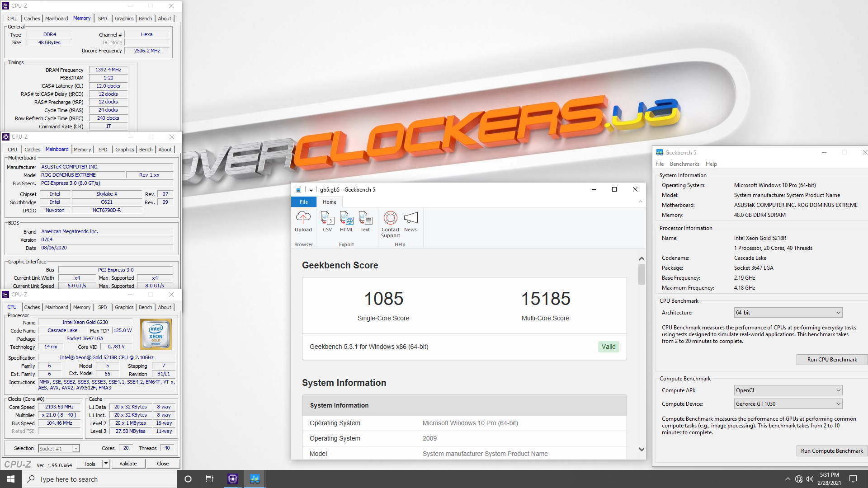Click the Uncore Frequency 2506.2 MHz value
The image size is (868, 488).
point(147,51)
